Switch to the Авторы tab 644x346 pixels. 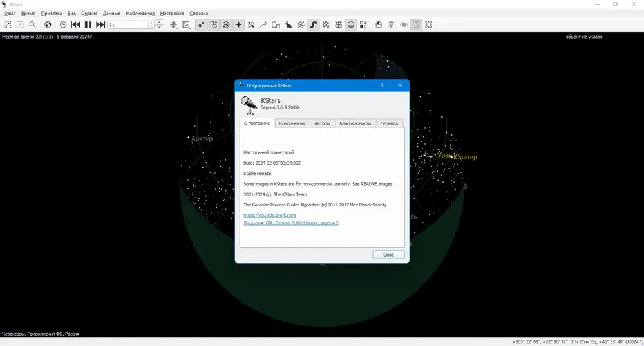tap(323, 123)
